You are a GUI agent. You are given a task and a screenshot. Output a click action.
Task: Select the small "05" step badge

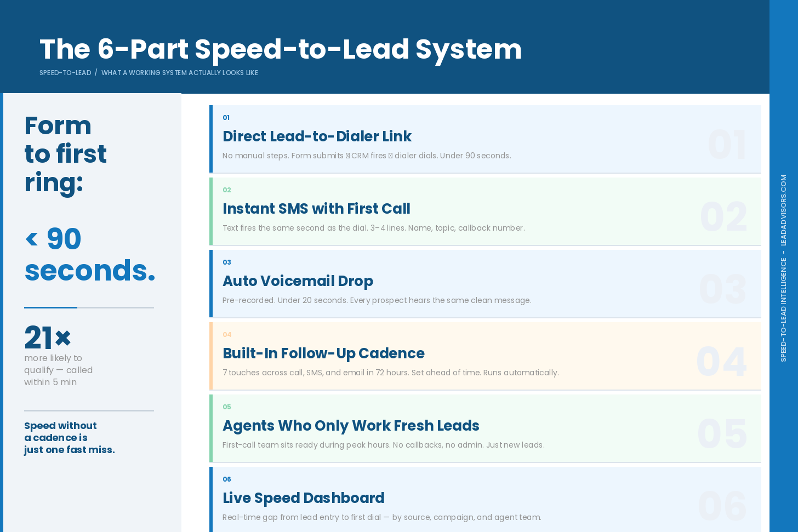coord(227,407)
